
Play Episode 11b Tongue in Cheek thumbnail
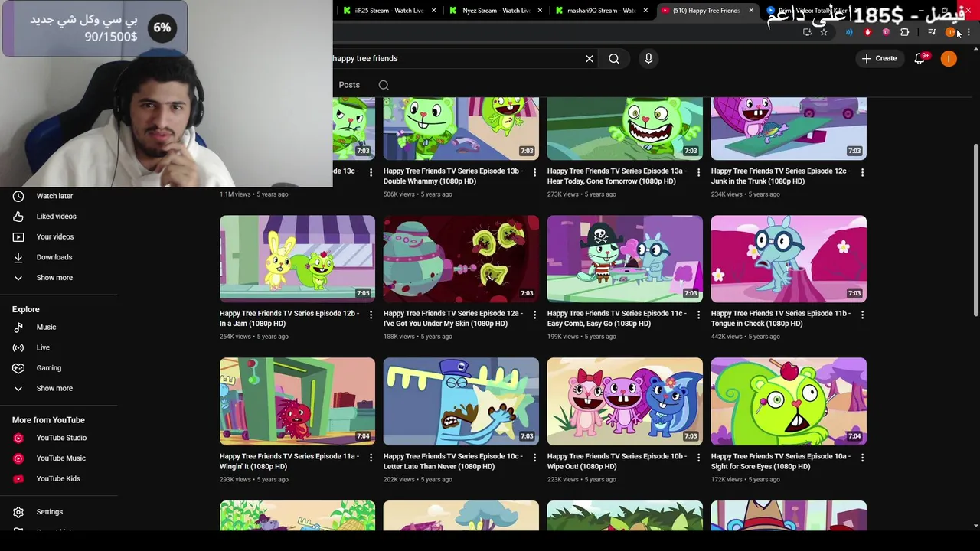[789, 259]
